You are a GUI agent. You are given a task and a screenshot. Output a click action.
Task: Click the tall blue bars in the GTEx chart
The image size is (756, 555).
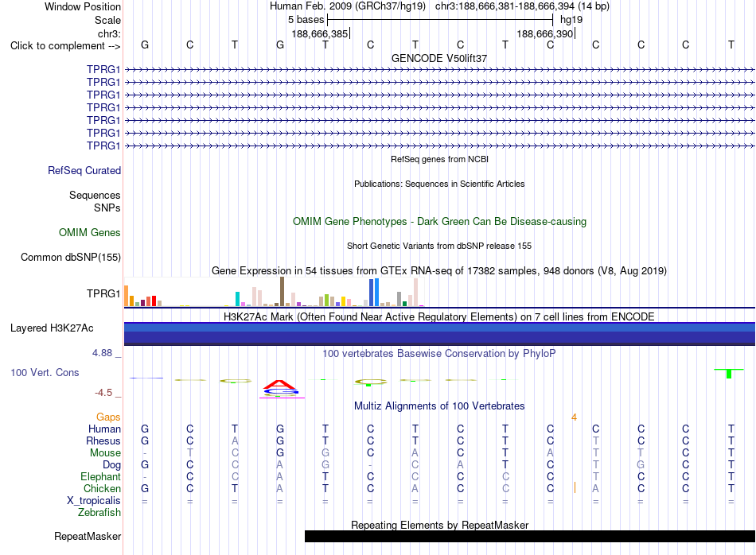click(x=374, y=293)
